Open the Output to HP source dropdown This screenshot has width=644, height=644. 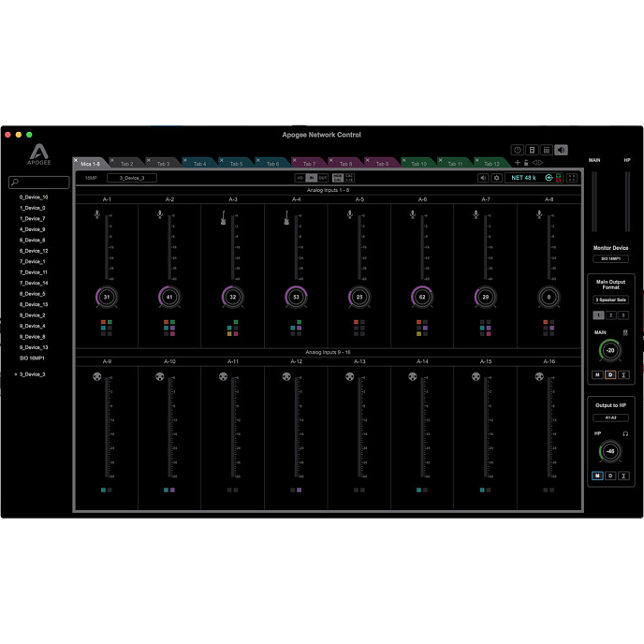point(610,417)
